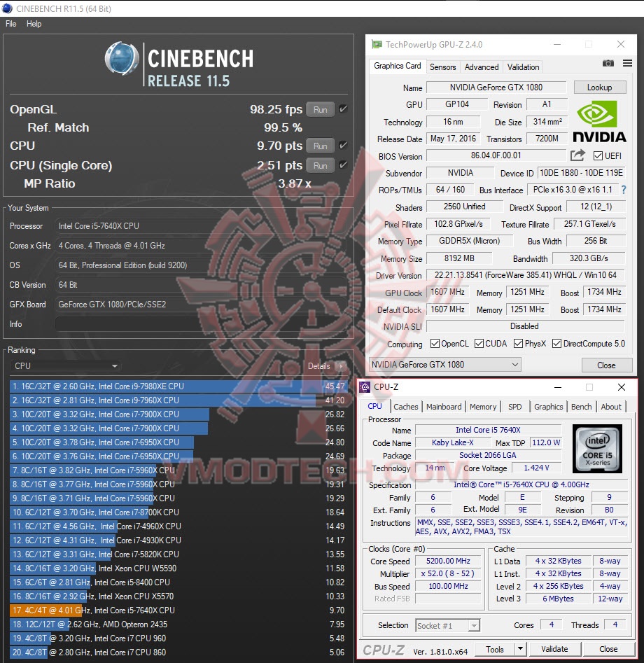Open Cinebench Help menu
Image resolution: width=644 pixels, height=663 pixels.
34,24
